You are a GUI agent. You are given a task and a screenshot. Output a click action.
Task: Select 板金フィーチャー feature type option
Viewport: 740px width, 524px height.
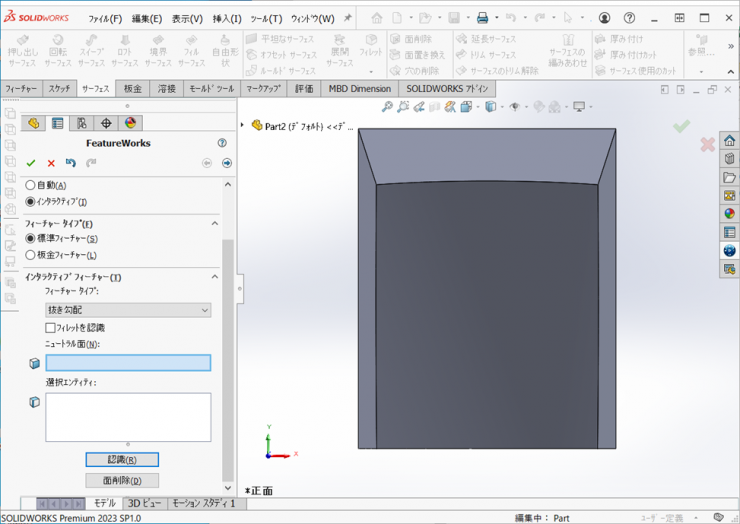(x=30, y=255)
